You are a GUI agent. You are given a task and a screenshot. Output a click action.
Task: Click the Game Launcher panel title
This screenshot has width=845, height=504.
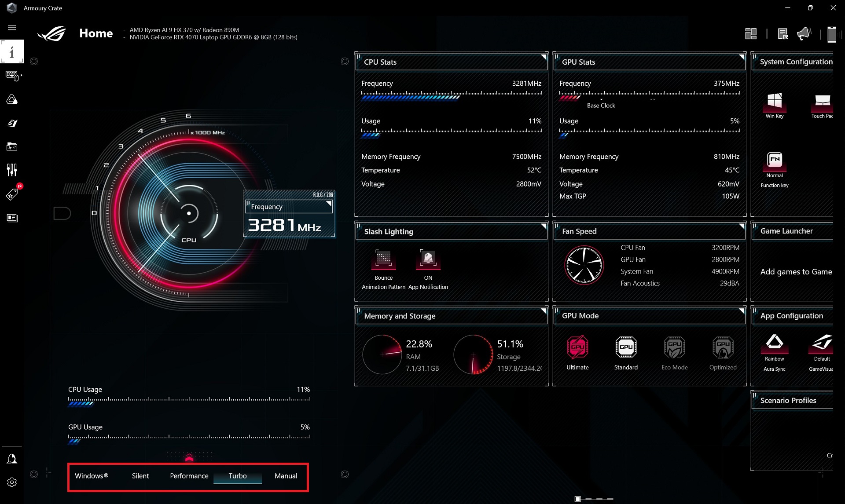(x=786, y=231)
